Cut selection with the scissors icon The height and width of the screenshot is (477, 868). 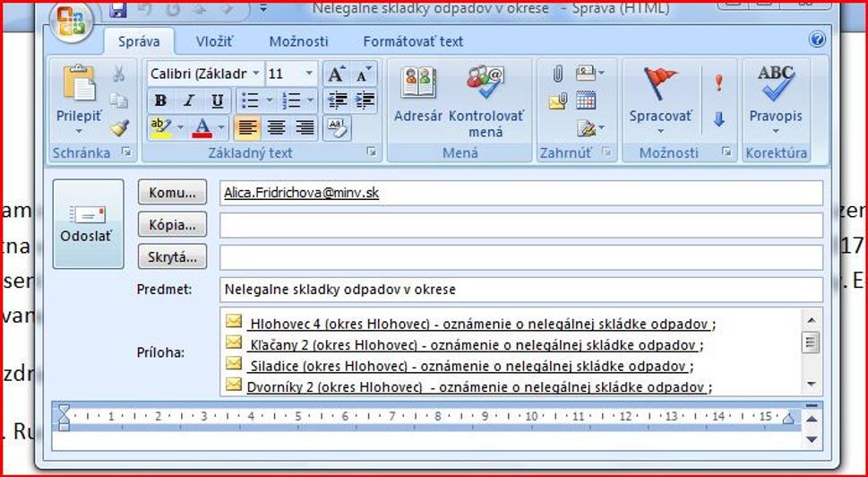click(118, 74)
